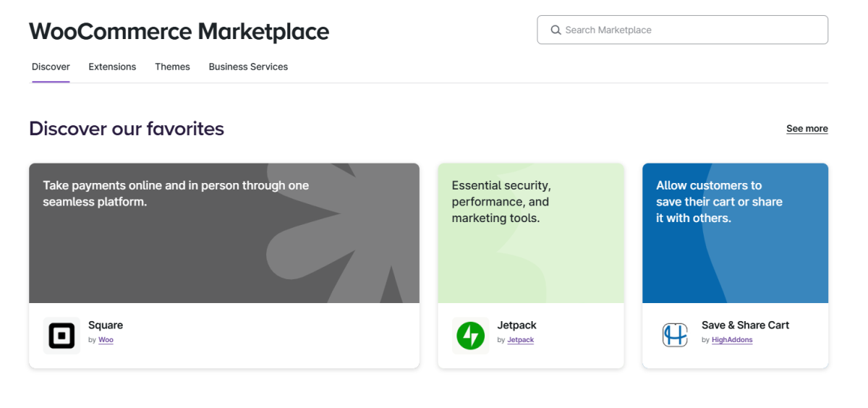Click the Jetpack green lightning icon
The width and height of the screenshot is (868, 408).
(471, 336)
